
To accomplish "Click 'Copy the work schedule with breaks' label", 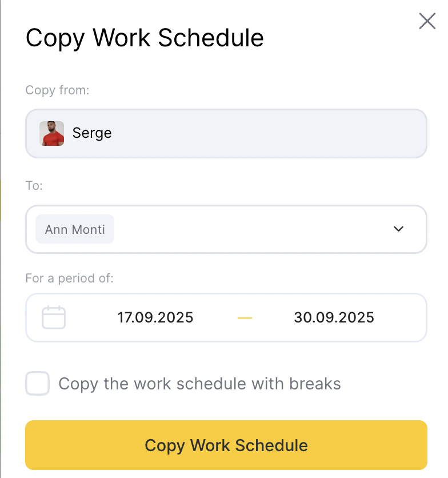I will [x=199, y=384].
